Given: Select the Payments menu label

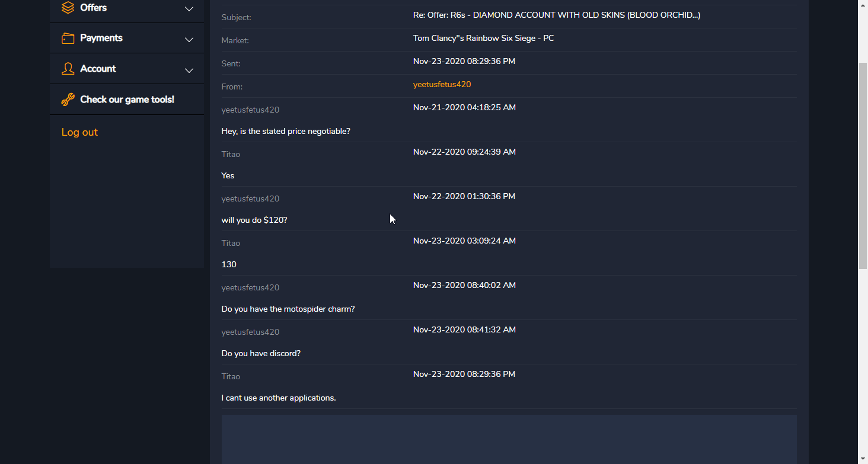Looking at the screenshot, I should 101,38.
